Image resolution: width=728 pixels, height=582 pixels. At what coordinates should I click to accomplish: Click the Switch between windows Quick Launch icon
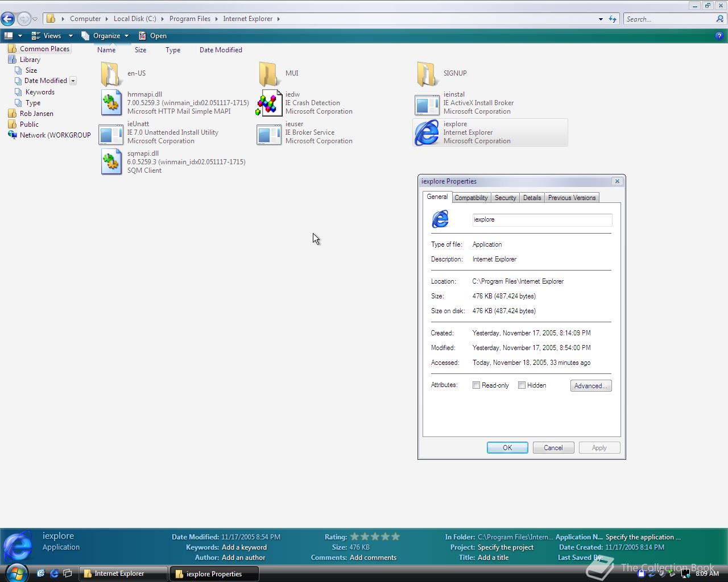(67, 573)
